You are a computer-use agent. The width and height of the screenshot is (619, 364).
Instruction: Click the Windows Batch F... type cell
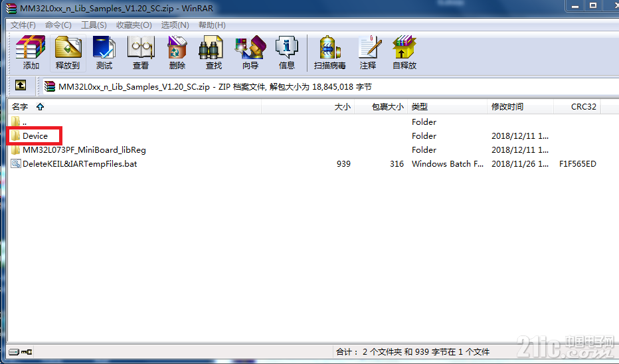click(x=447, y=164)
